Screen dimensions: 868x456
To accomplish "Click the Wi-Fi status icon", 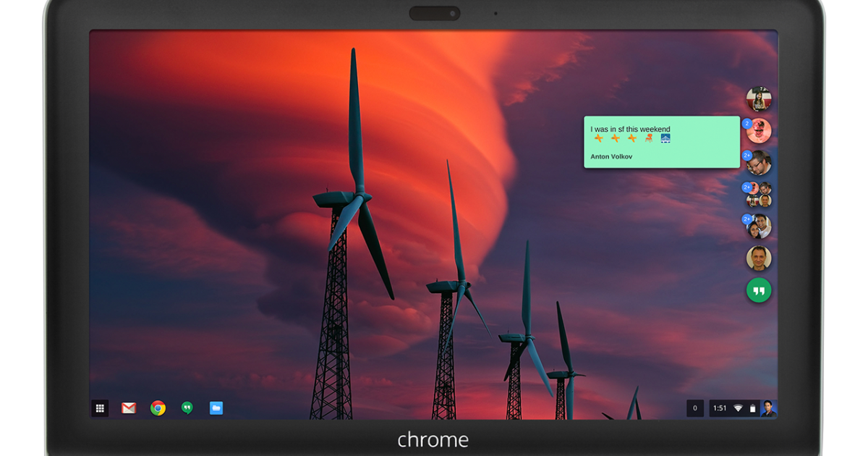I will (738, 408).
